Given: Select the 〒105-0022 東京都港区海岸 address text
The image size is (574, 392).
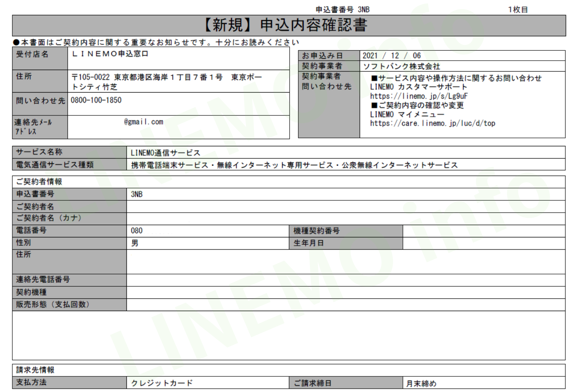Looking at the screenshot, I should (167, 82).
